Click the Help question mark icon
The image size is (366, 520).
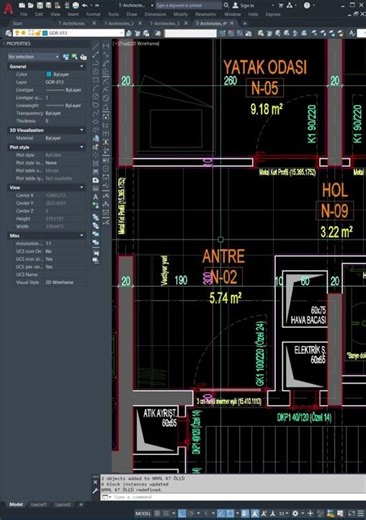click(x=307, y=5)
